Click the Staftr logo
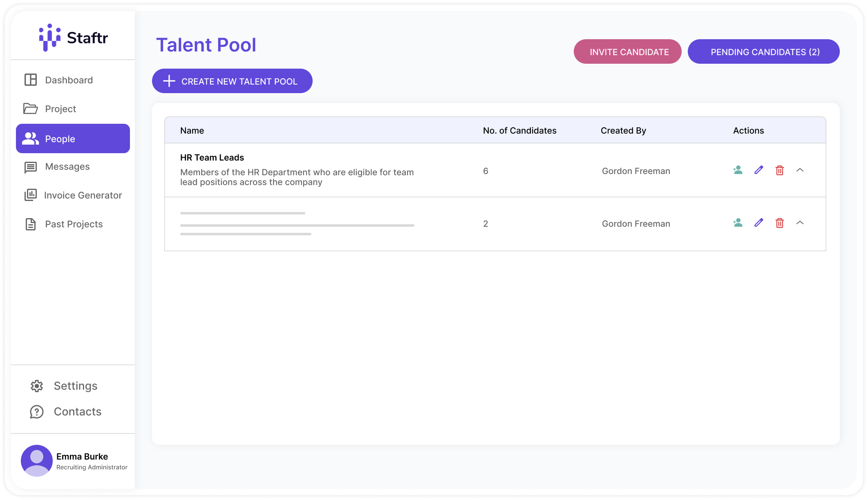Image resolution: width=868 pixels, height=500 pixels. pyautogui.click(x=74, y=38)
